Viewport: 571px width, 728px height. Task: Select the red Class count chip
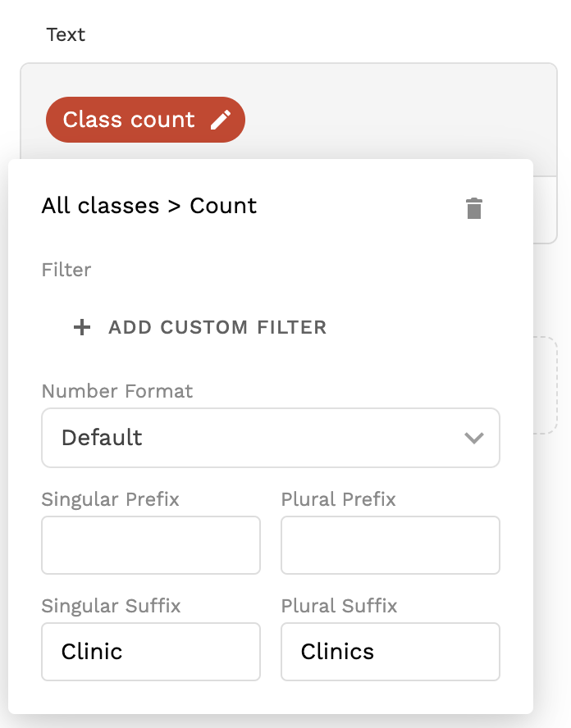coord(129,121)
